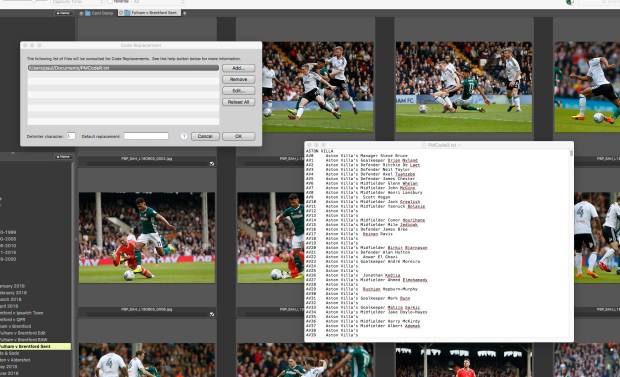
Task: Click the Add... button
Action: pos(238,68)
